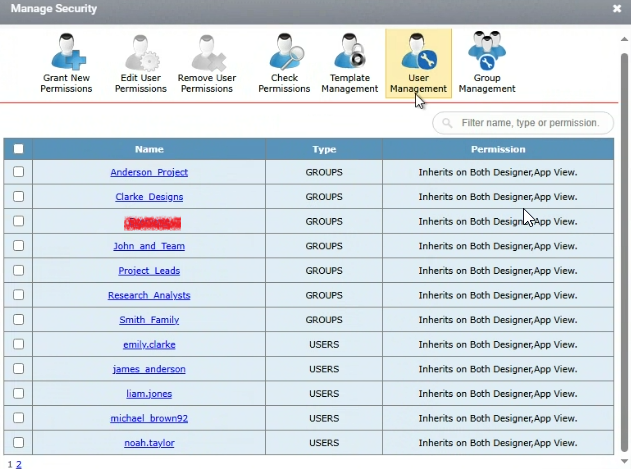Toggle the select-all checkbox in header
Viewport: 631px width, 469px height.
pos(18,149)
